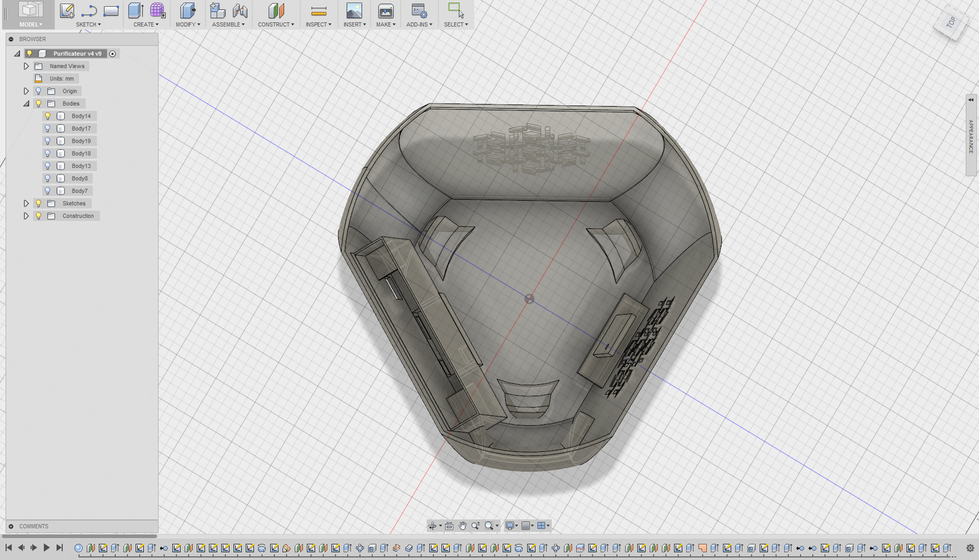Viewport: 979px width, 560px height.
Task: Activate the ground-to-selected view icon beside Purificateur
Action: [x=113, y=53]
